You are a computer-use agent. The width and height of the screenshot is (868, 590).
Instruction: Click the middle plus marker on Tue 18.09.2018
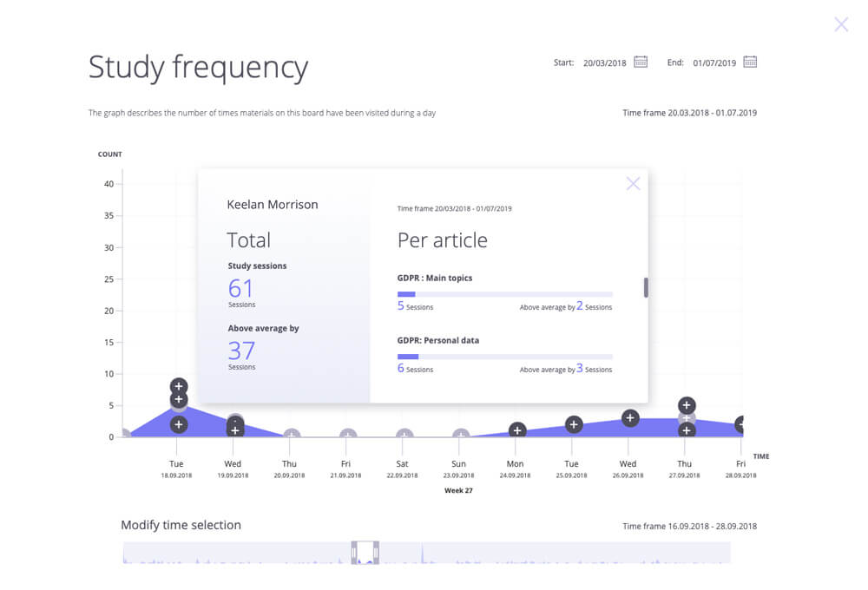coord(178,399)
